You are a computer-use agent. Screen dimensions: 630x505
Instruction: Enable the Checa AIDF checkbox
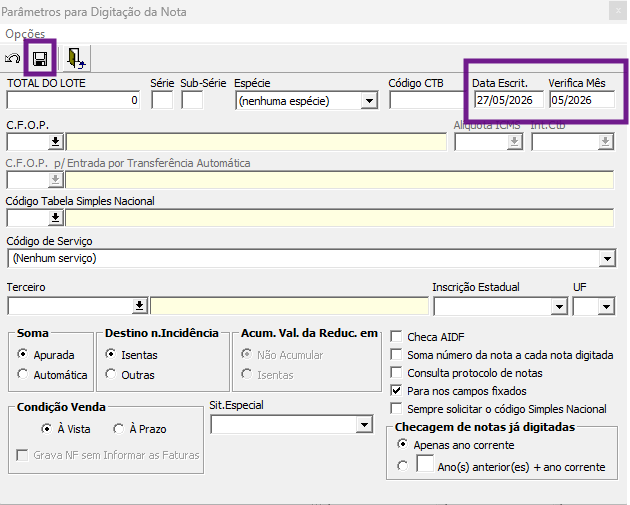(x=396, y=336)
